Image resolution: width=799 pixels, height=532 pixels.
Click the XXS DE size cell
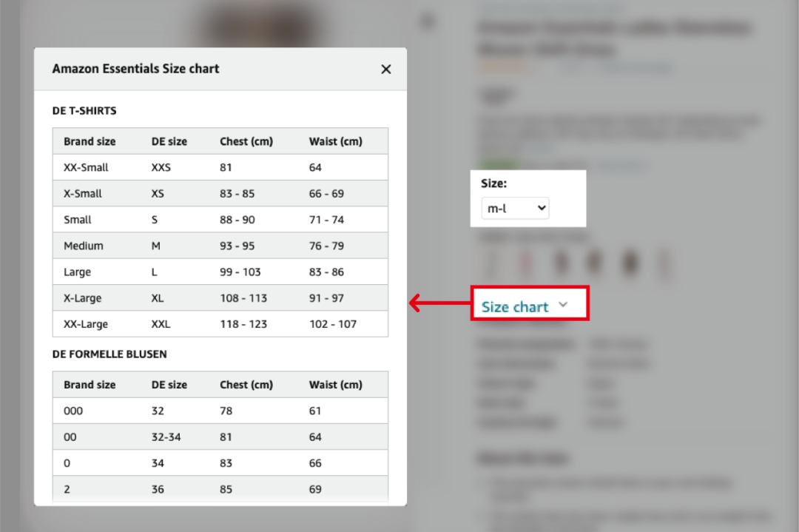tap(161, 167)
